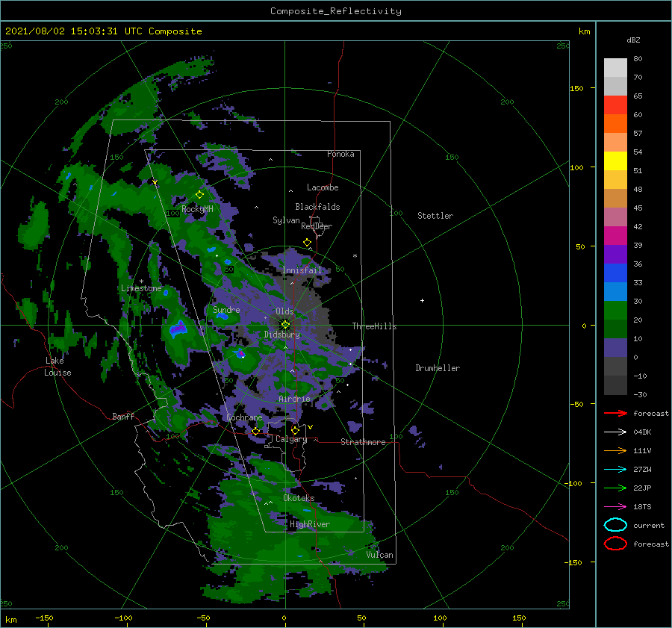Click the yellow diamond marker above Calgary

tap(295, 430)
